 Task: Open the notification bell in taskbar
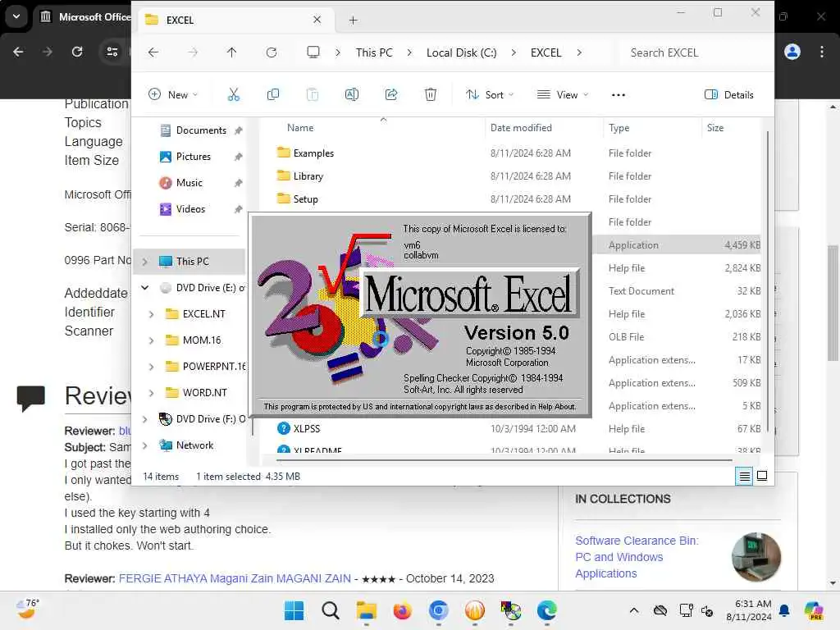(784, 610)
